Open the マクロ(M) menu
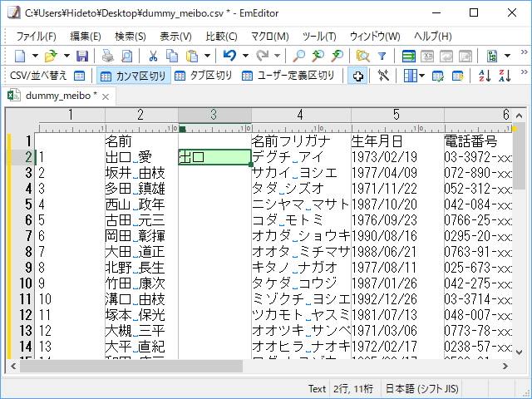Viewport: 532px width, 399px height. (x=269, y=36)
